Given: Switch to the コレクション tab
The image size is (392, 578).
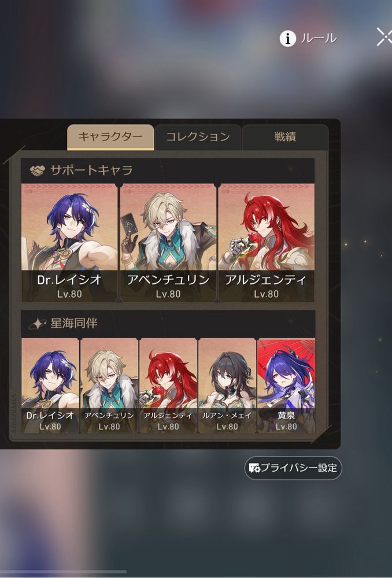Looking at the screenshot, I should tap(198, 137).
